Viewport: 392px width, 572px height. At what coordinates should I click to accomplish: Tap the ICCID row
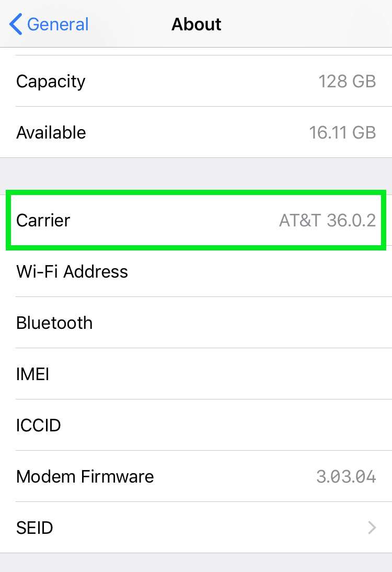[196, 425]
